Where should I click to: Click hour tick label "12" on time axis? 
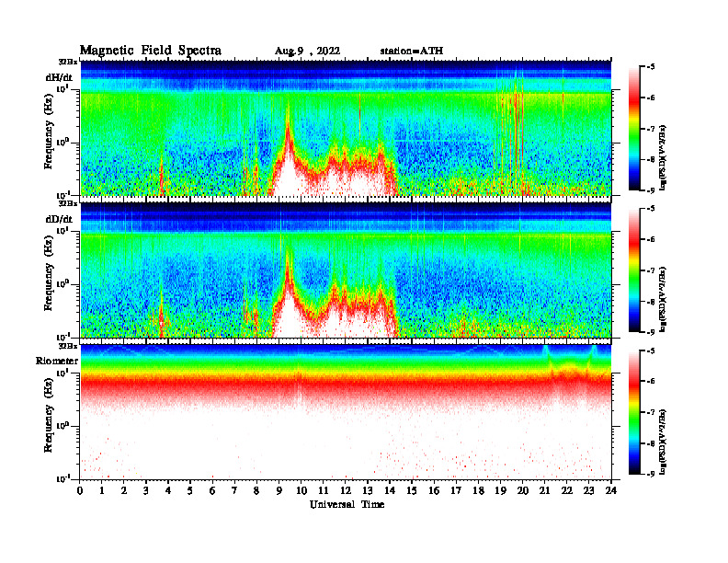(346, 491)
